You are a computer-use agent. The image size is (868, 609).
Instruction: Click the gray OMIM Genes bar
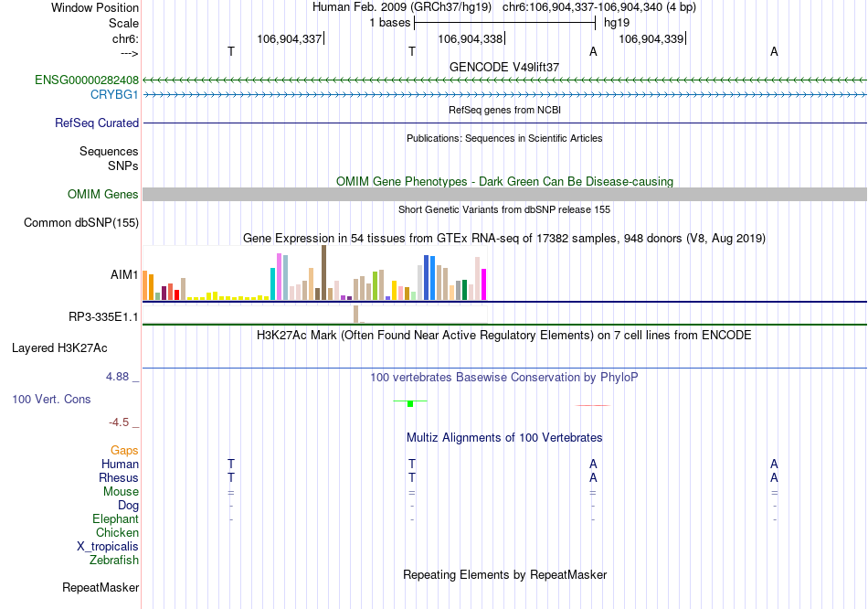click(x=504, y=195)
